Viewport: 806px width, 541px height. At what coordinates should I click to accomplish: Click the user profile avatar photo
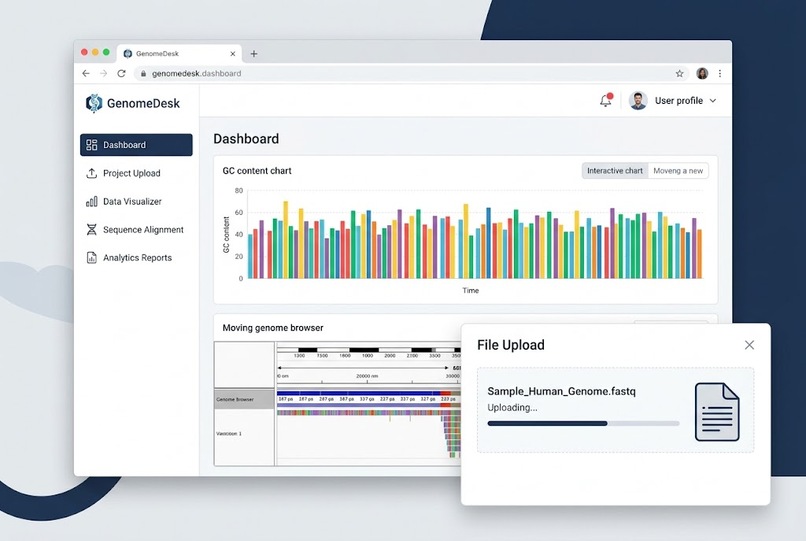click(x=638, y=101)
